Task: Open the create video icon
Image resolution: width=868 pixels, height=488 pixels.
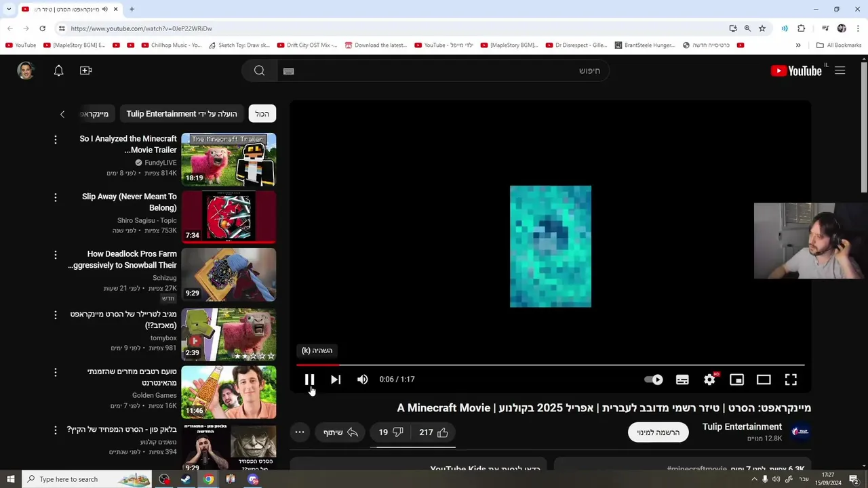Action: click(x=85, y=70)
